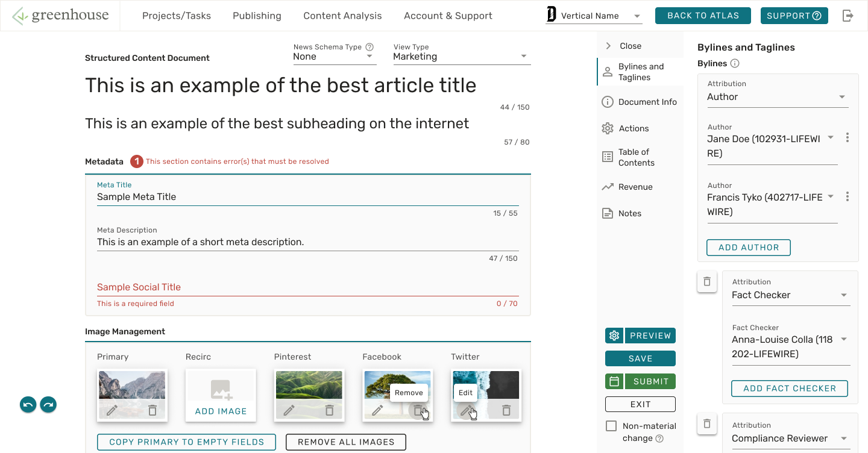Click the Recirc add image placeholder icon
The width and height of the screenshot is (868, 453).
click(221, 389)
